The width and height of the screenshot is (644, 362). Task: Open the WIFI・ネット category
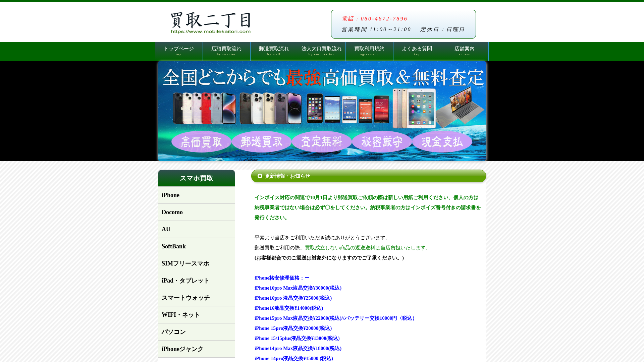pyautogui.click(x=197, y=315)
